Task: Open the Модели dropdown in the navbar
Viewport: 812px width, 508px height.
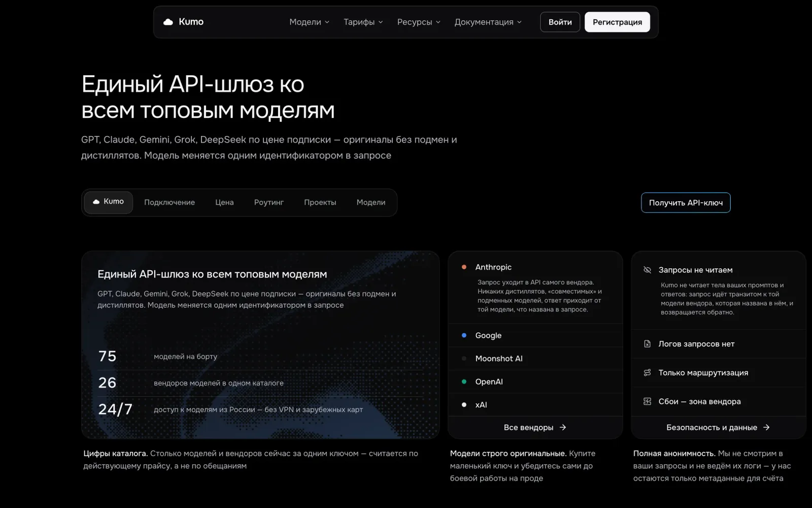Action: click(310, 22)
